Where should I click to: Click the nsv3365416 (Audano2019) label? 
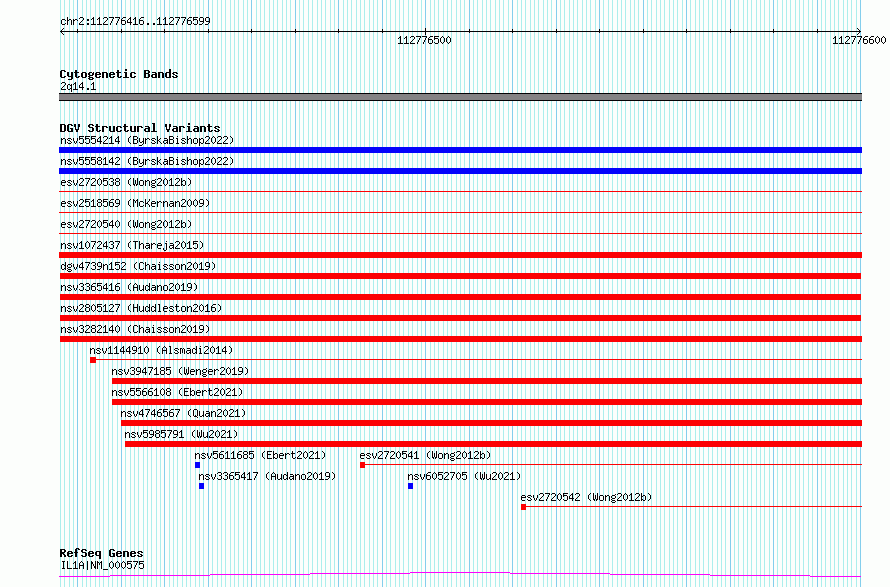coord(129,287)
